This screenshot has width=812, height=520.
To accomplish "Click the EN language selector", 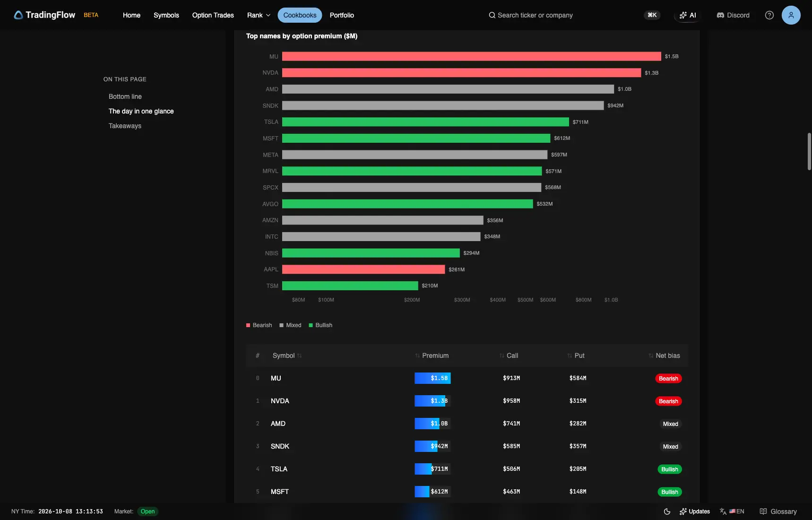I will point(737,511).
